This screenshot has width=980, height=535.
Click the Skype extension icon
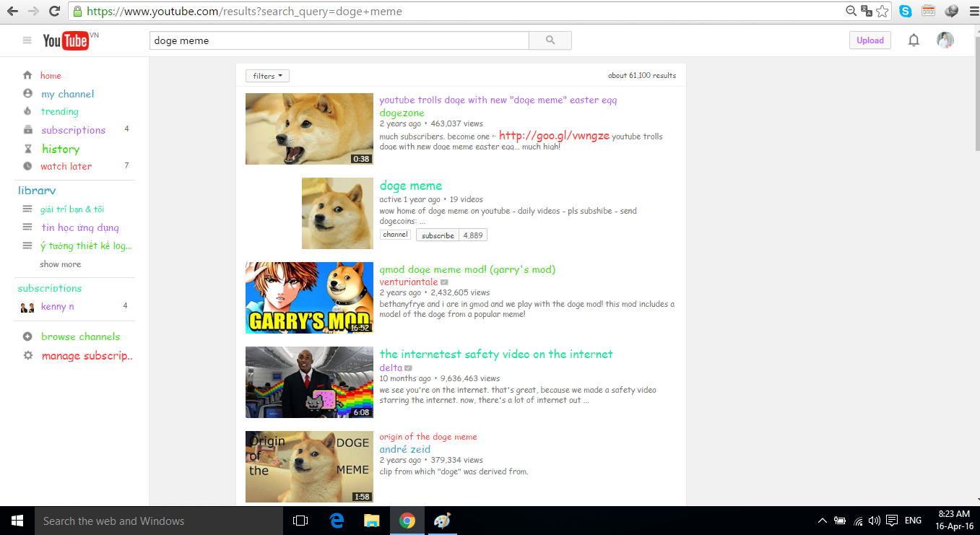[x=906, y=11]
